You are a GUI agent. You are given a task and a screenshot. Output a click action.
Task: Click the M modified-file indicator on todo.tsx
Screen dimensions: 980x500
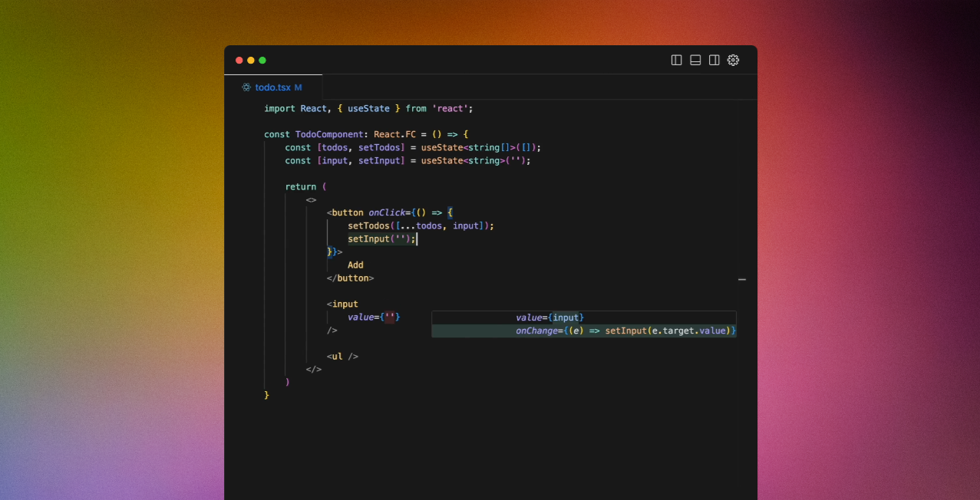(299, 87)
